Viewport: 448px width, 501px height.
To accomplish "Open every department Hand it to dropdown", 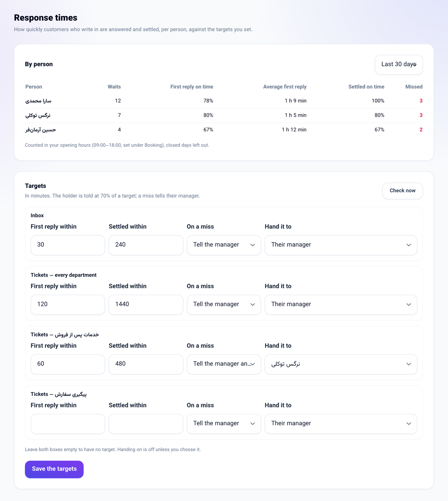I will 341,304.
